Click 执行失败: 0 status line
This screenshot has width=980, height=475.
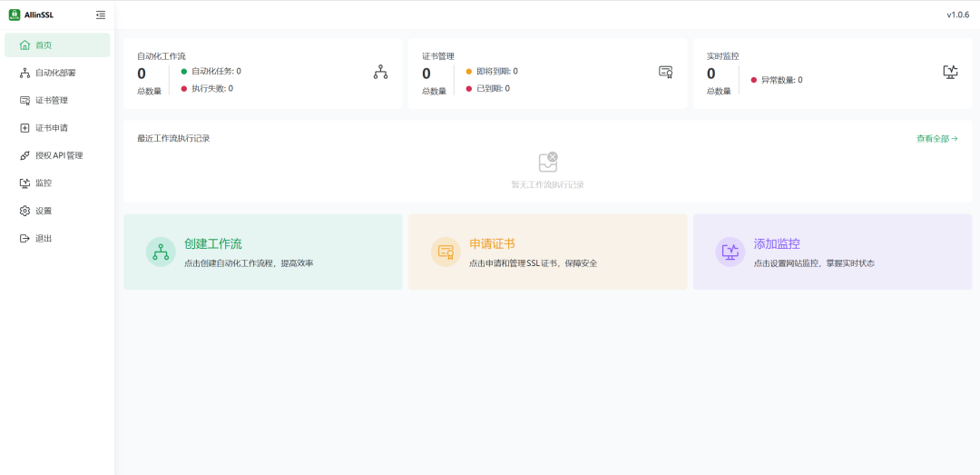207,88
